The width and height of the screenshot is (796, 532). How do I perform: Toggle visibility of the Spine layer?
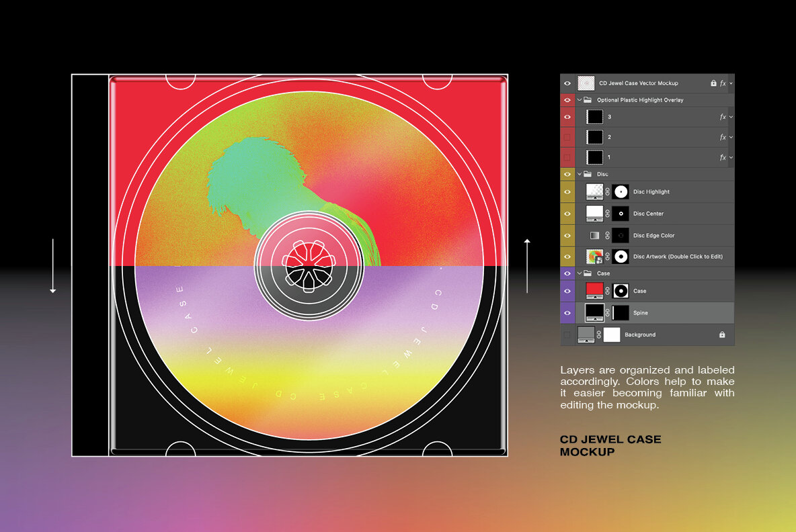coord(566,312)
